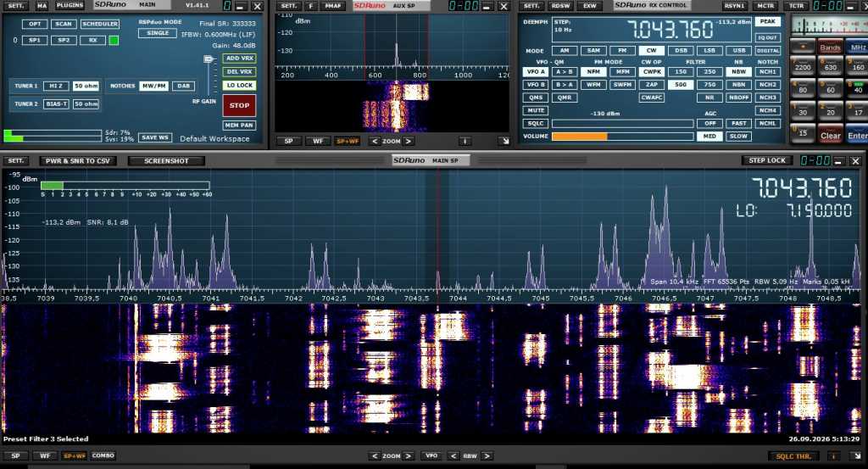Image resolution: width=868 pixels, height=469 pixels.
Task: Switch AUX SP to WF view
Action: (318, 141)
